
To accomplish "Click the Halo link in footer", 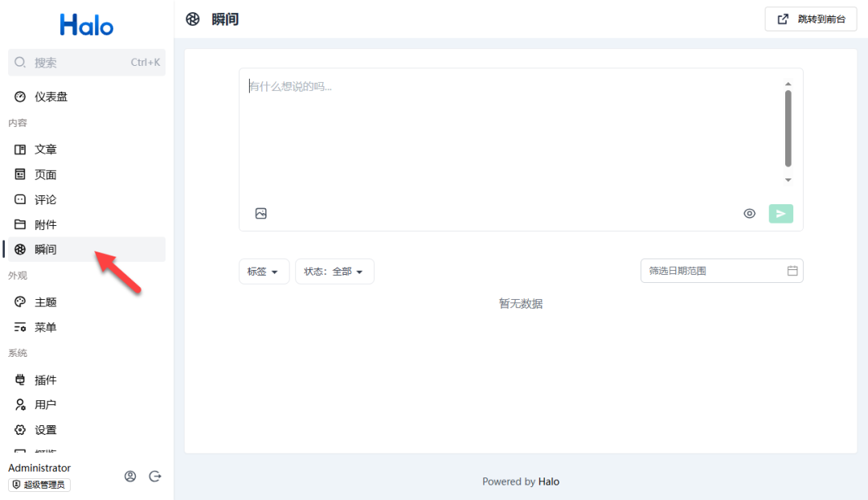I will (549, 482).
